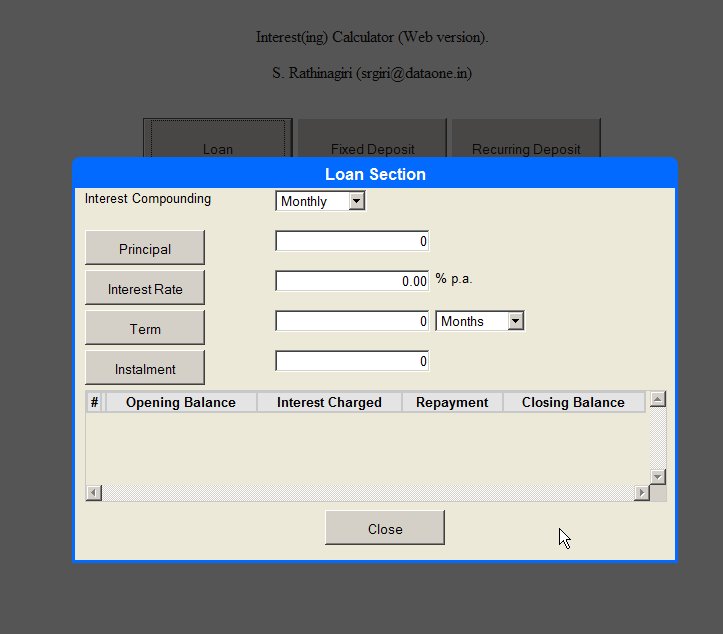Focus the Instalment amount input field
Image resolution: width=723 pixels, height=634 pixels.
352,361
